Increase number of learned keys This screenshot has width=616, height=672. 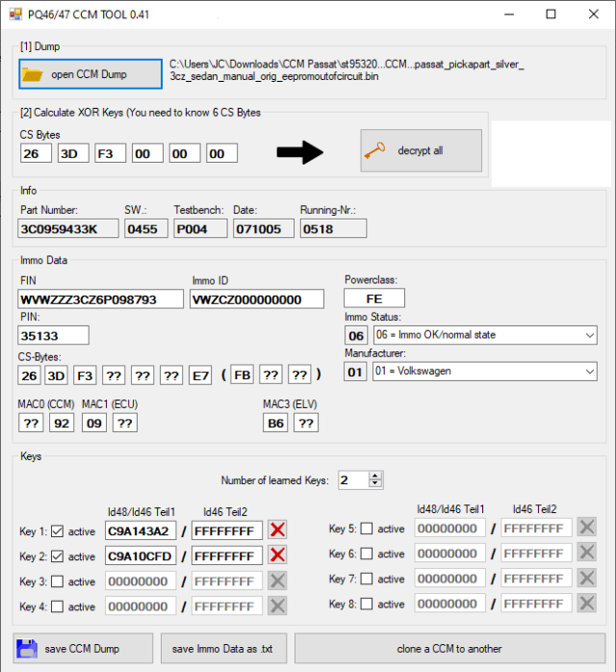tap(375, 477)
